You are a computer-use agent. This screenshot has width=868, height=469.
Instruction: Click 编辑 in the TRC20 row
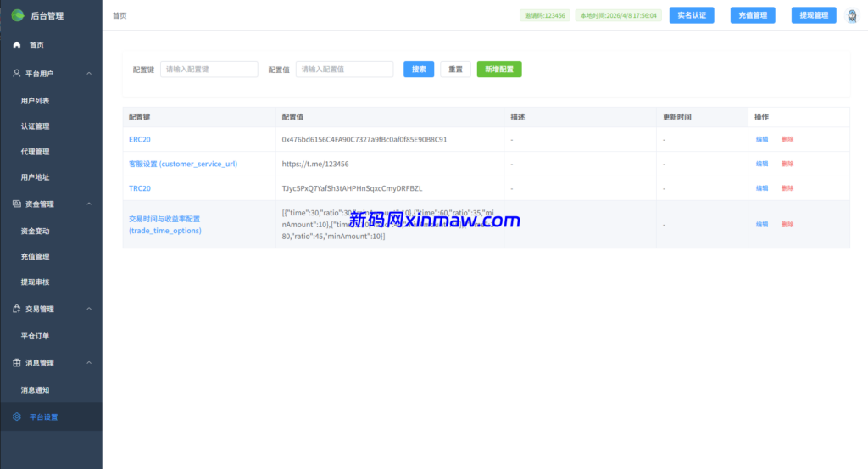pos(762,188)
